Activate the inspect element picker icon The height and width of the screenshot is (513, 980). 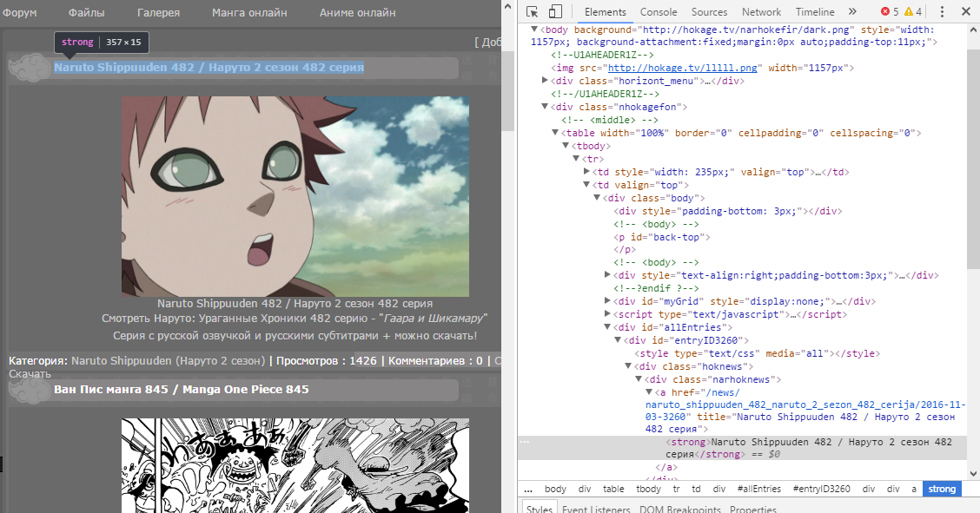click(532, 12)
